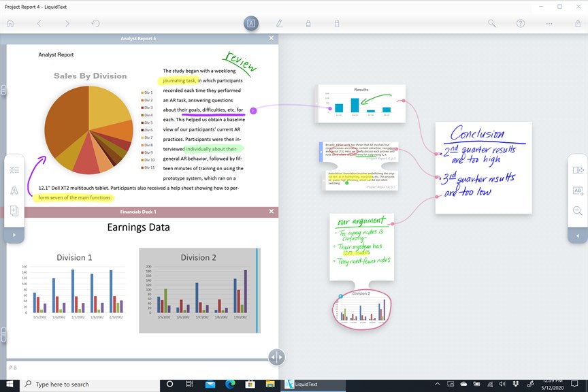This screenshot has height=392, width=588.
Task: Close the Analyst Report 5 document
Action: [x=271, y=38]
